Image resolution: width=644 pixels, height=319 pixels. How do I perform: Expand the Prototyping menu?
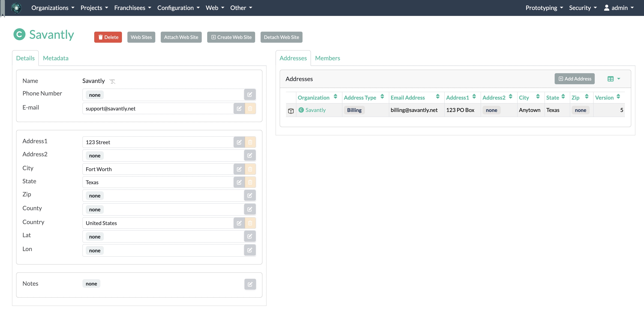(x=544, y=8)
